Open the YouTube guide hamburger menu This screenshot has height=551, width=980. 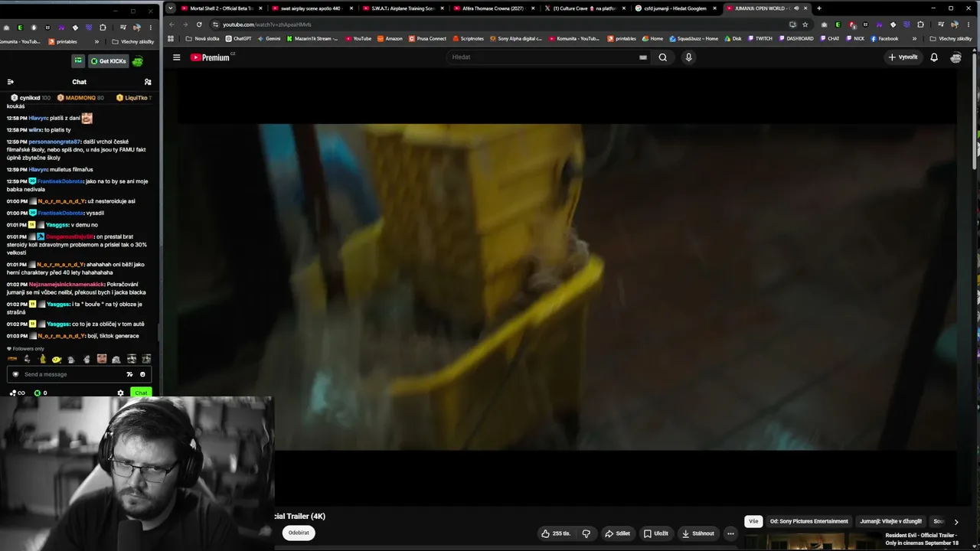(x=176, y=57)
